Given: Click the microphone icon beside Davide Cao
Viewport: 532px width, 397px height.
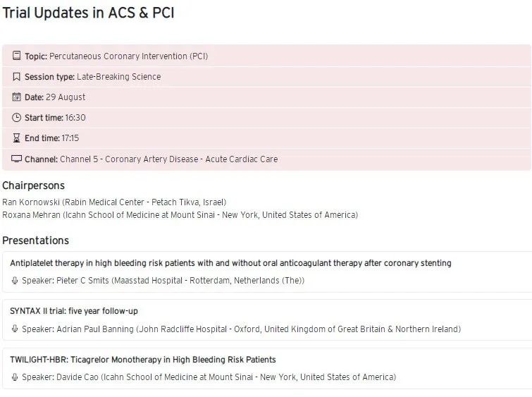Looking at the screenshot, I should click(x=15, y=377).
